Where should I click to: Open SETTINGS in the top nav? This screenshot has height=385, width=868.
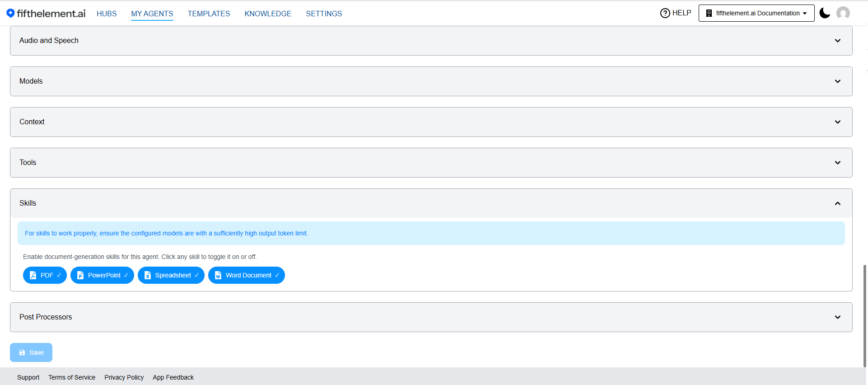point(324,14)
